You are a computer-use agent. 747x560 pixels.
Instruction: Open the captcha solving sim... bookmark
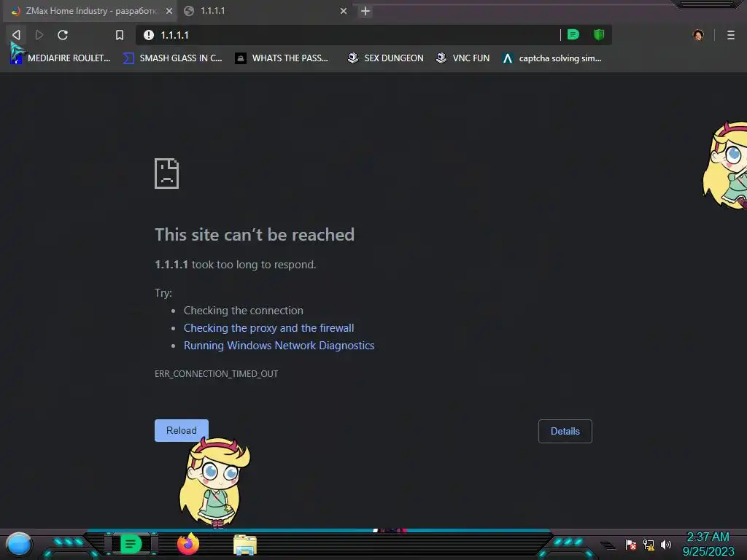(551, 58)
